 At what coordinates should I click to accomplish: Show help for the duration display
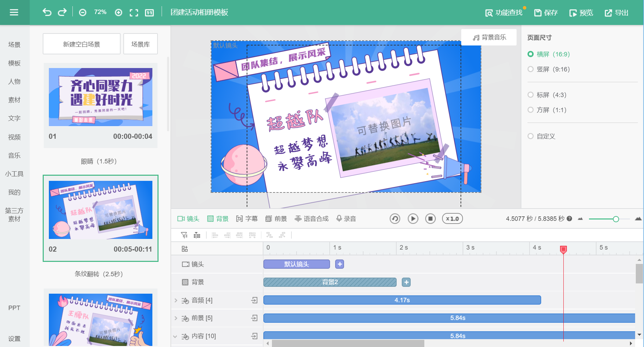[x=569, y=219]
